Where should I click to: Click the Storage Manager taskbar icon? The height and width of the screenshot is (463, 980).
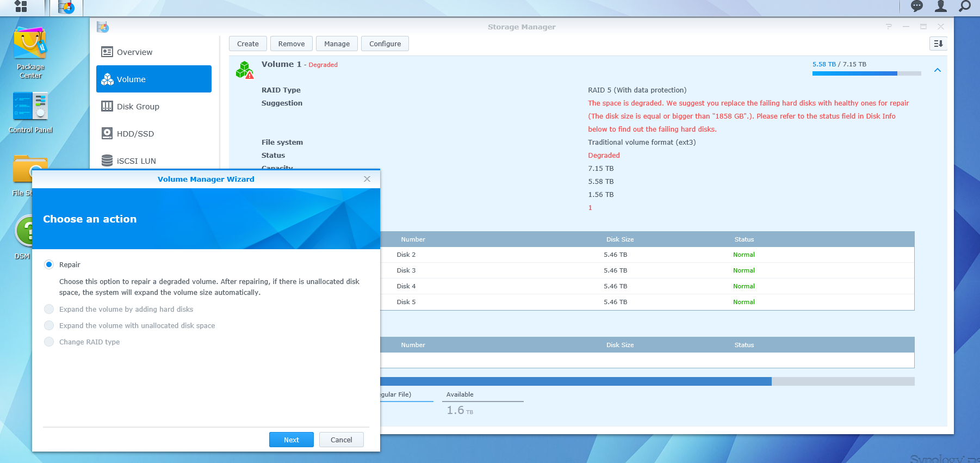coord(66,8)
